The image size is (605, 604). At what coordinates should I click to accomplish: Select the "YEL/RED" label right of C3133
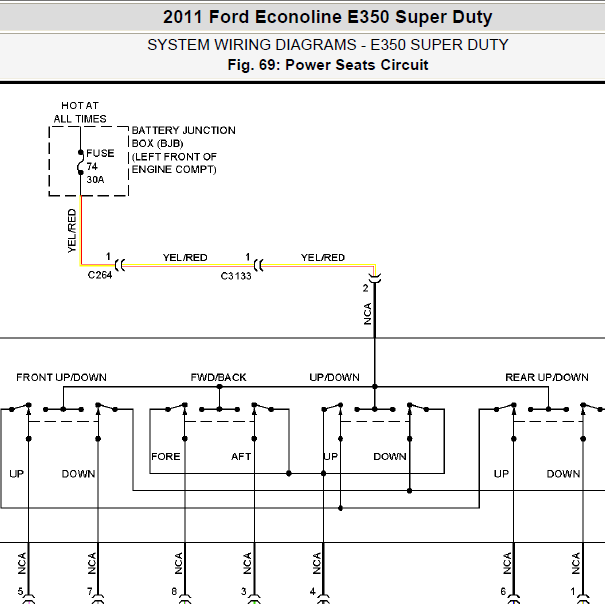click(323, 257)
